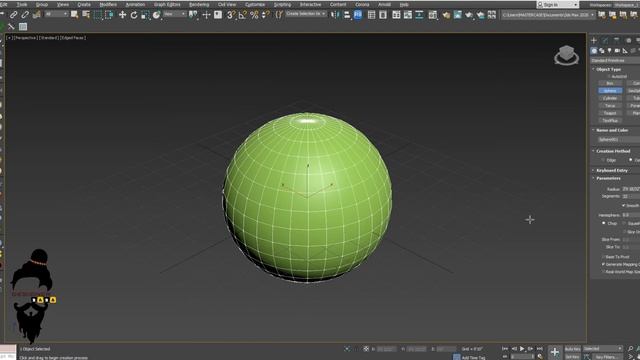Open the selection filter All dropdown
Viewport: 640px width, 360px height.
coord(56,14)
